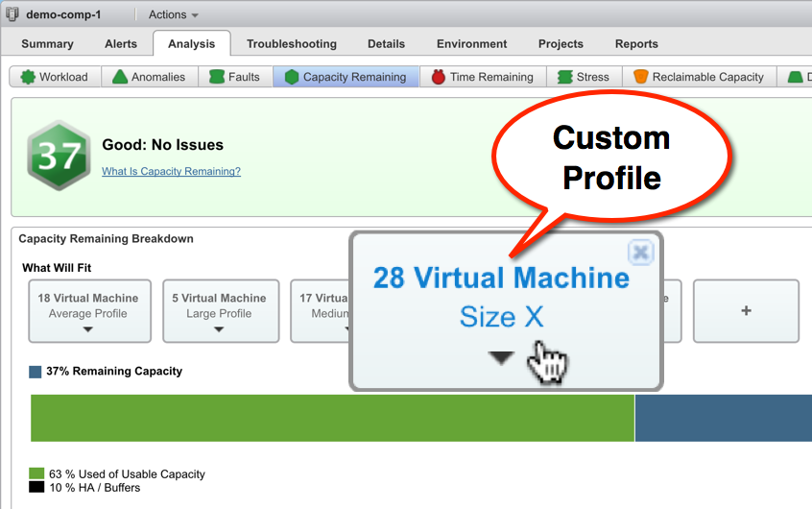Click the demo-comp-1 object icon
The width and height of the screenshot is (812, 509).
[12, 14]
